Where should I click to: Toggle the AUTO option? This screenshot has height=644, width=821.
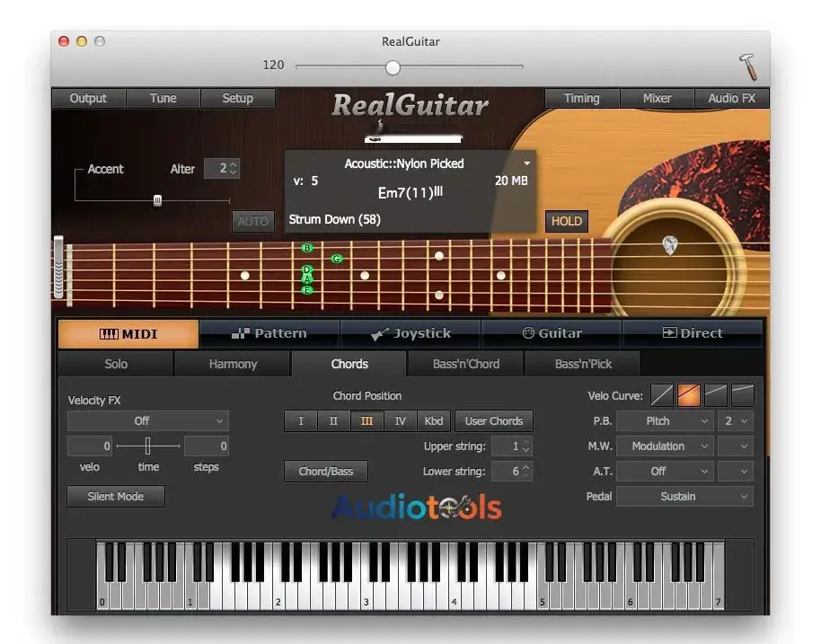(x=253, y=221)
